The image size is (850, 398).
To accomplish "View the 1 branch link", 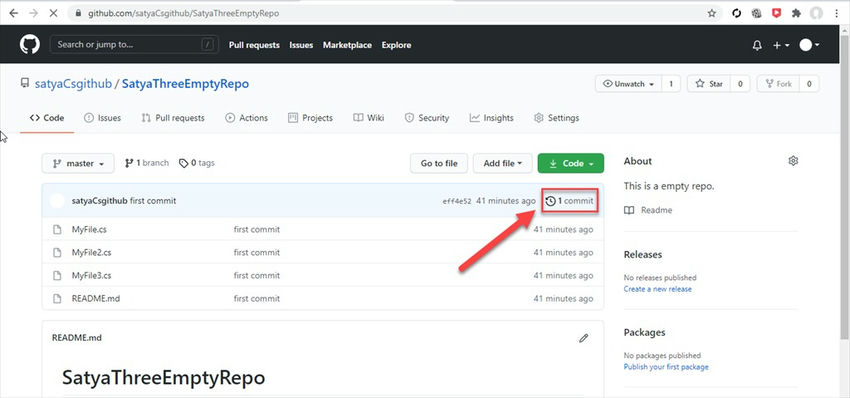I will [x=147, y=163].
